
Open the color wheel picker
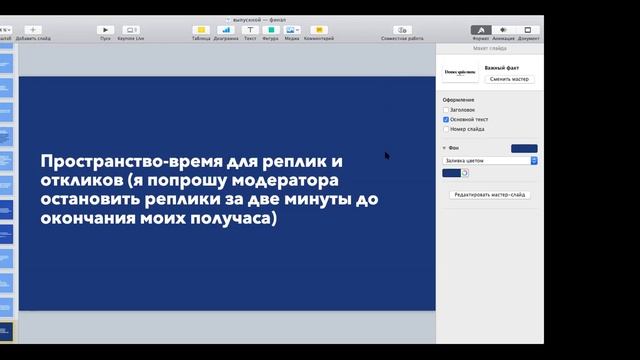click(465, 173)
